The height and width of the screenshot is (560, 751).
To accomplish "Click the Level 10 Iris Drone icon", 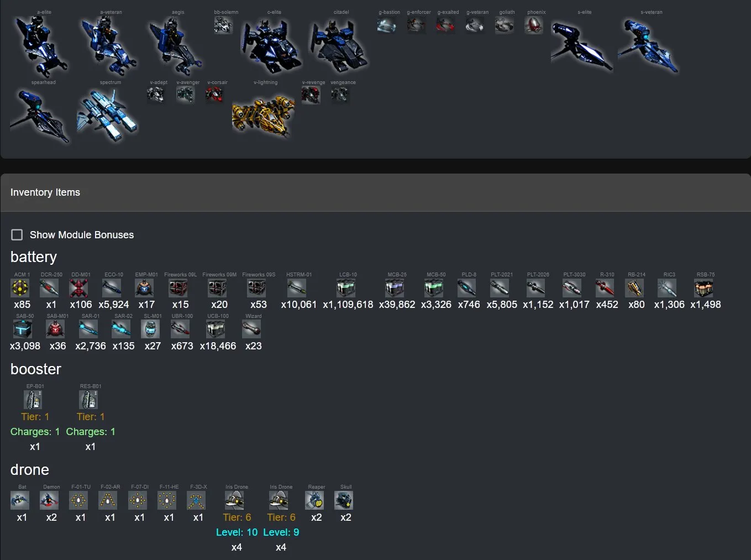I will (235, 500).
